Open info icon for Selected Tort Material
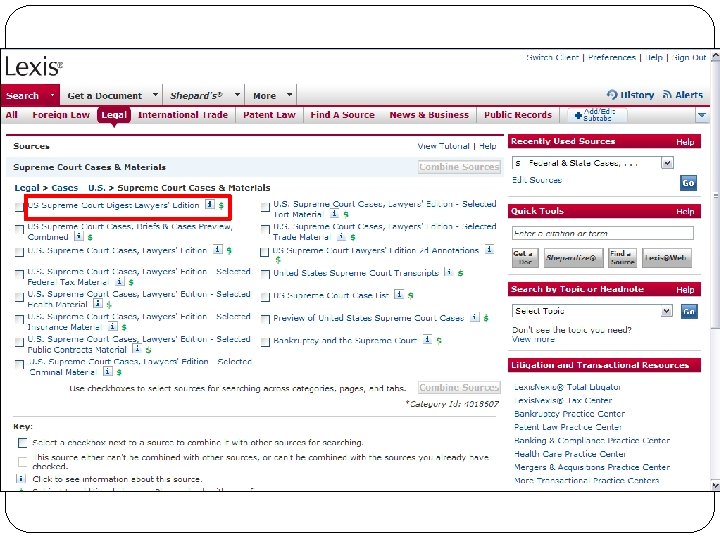This screenshot has height=540, width=720. point(335,214)
